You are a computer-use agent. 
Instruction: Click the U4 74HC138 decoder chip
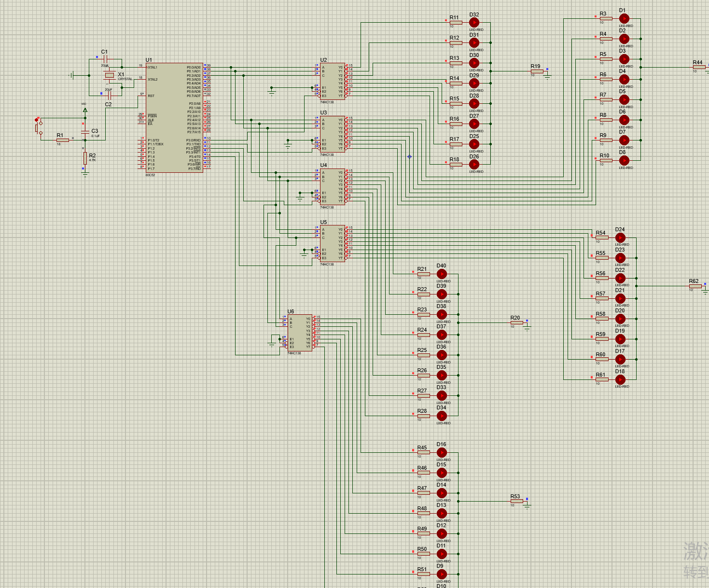point(332,187)
